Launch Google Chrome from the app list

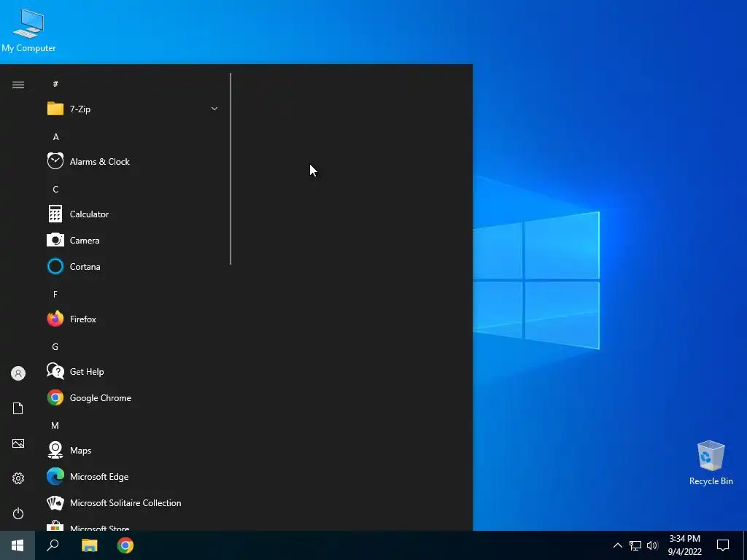(x=133, y=397)
